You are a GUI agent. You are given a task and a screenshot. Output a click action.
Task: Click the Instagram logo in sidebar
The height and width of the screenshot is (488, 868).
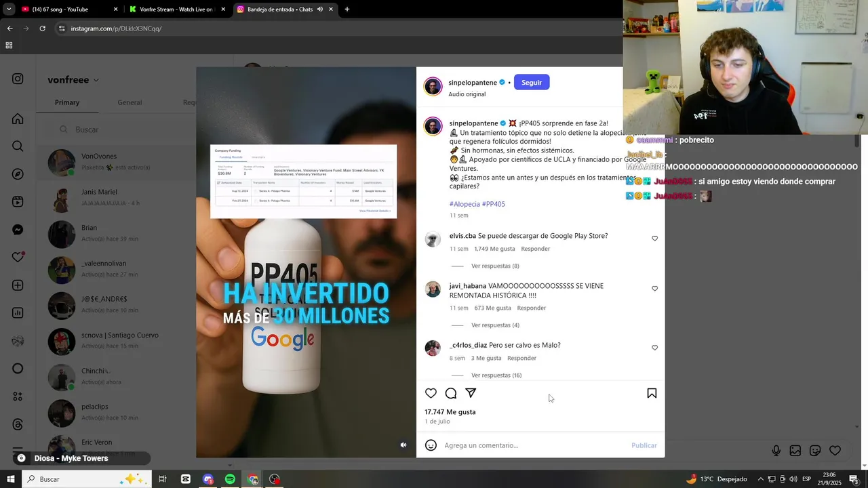tap(18, 79)
